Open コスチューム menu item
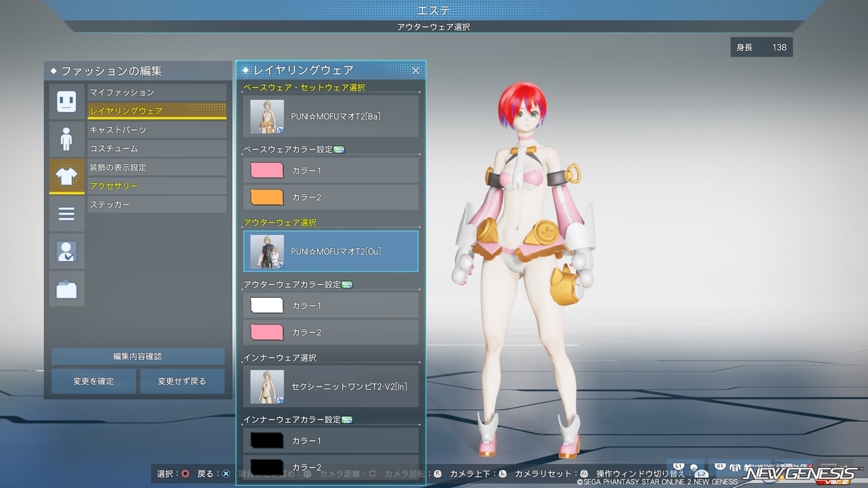The image size is (868, 488). point(157,148)
